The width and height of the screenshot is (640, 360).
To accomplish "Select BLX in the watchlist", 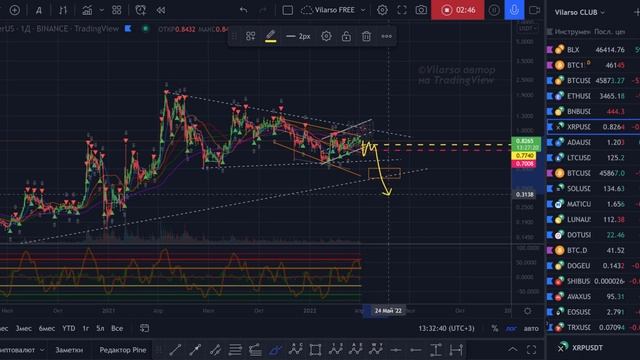I will click(x=593, y=49).
